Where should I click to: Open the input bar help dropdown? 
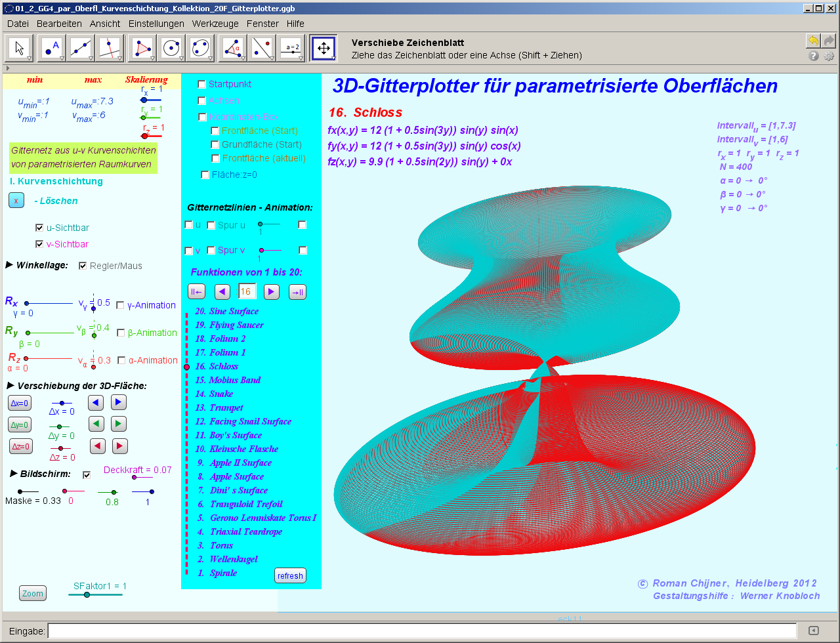814,631
